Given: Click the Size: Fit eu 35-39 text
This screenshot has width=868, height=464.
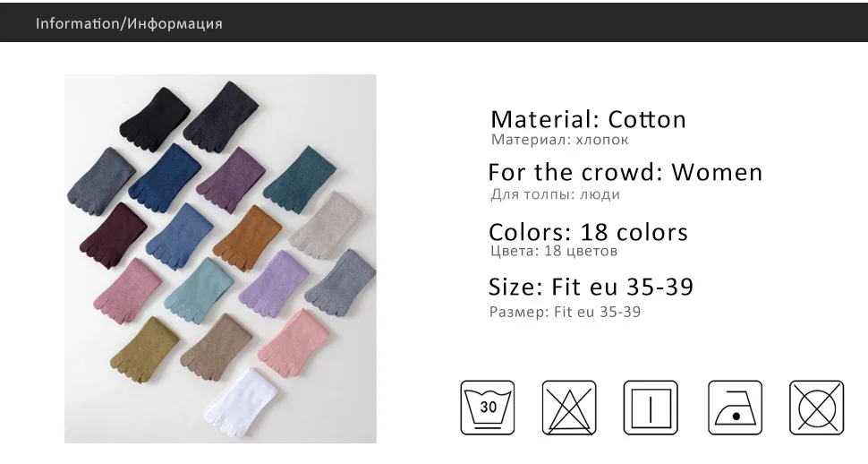Looking at the screenshot, I should click(591, 287).
